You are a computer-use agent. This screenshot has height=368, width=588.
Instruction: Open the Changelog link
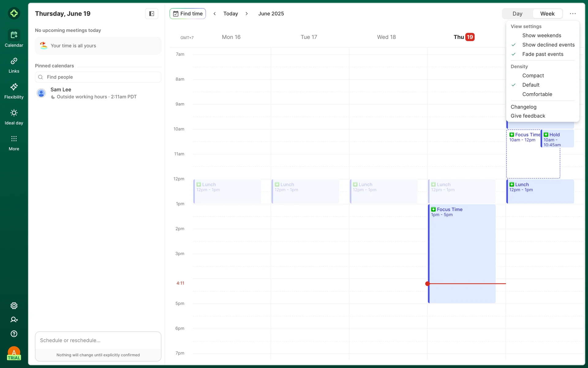pos(523,107)
